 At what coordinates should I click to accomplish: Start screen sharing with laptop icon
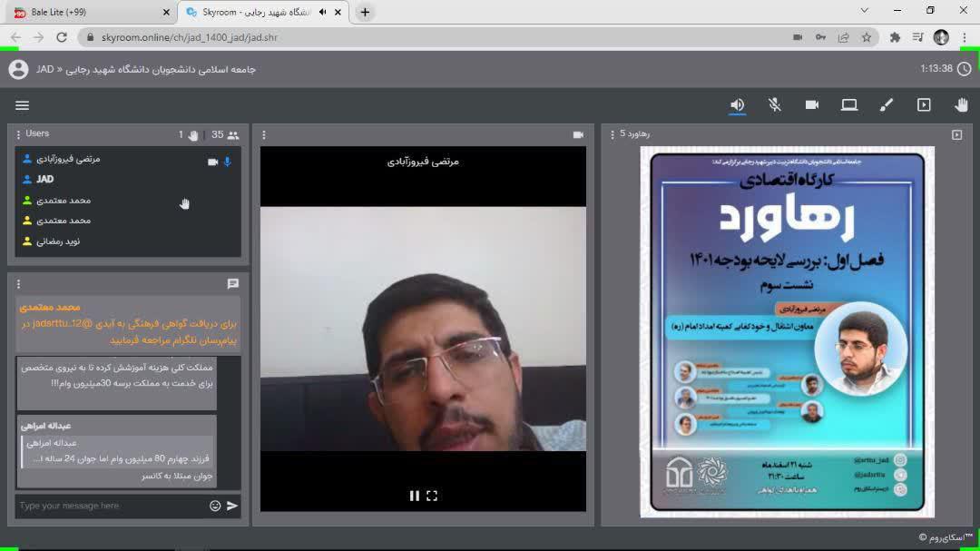849,105
